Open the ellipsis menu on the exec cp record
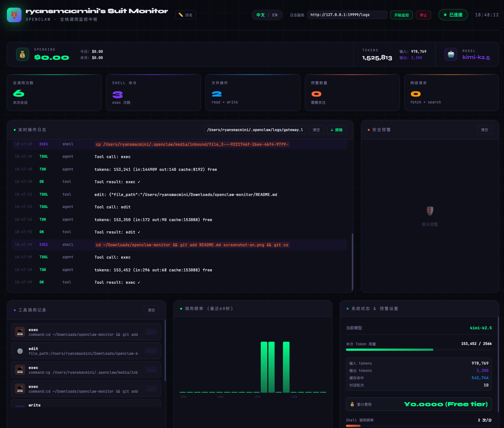This screenshot has height=428, width=504. coord(151,370)
